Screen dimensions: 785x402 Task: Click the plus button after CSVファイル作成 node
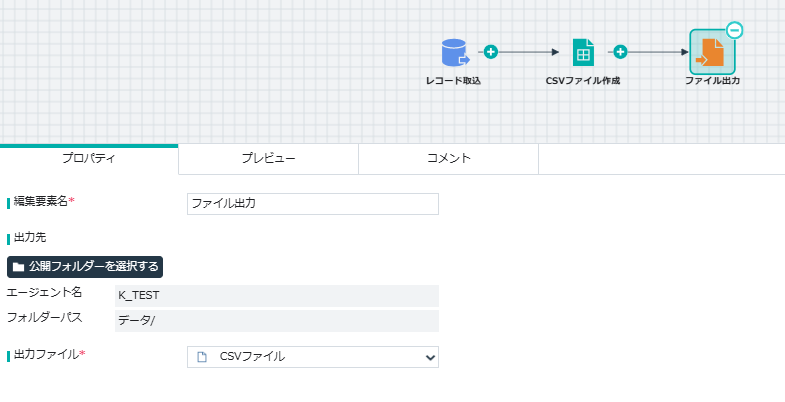point(620,52)
